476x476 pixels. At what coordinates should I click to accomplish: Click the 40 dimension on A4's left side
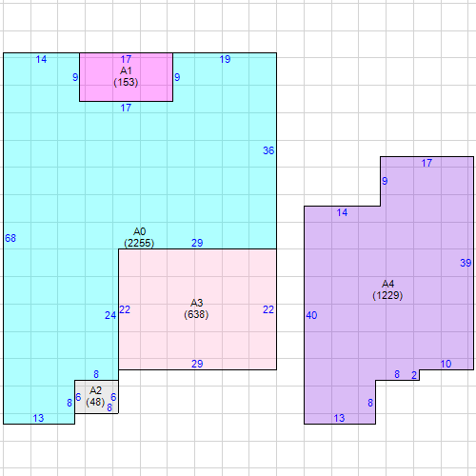coord(311,315)
